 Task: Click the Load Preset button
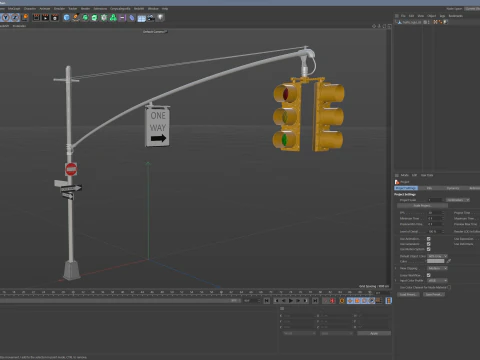pos(408,294)
